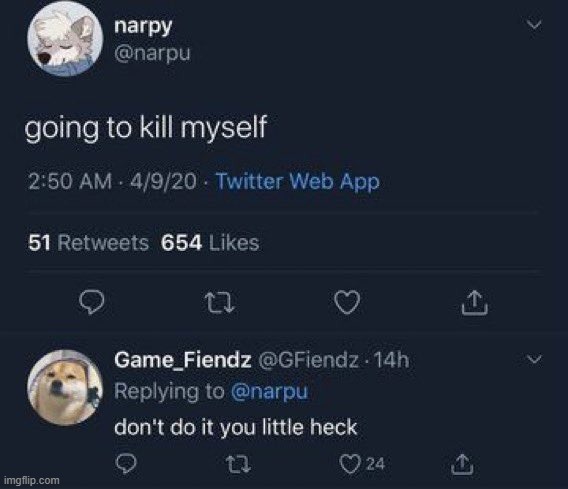Open the Game_Fiendz display name profile
The image size is (568, 489).
[x=183, y=360]
